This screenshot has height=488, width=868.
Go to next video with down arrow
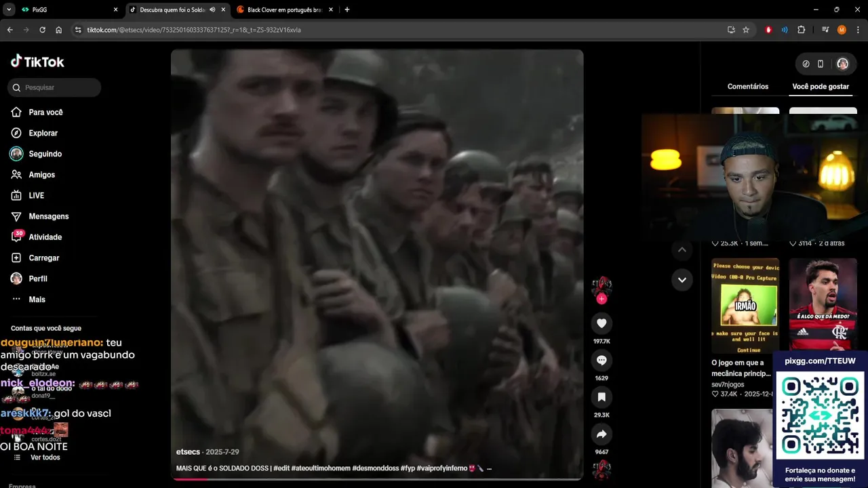[682, 279]
